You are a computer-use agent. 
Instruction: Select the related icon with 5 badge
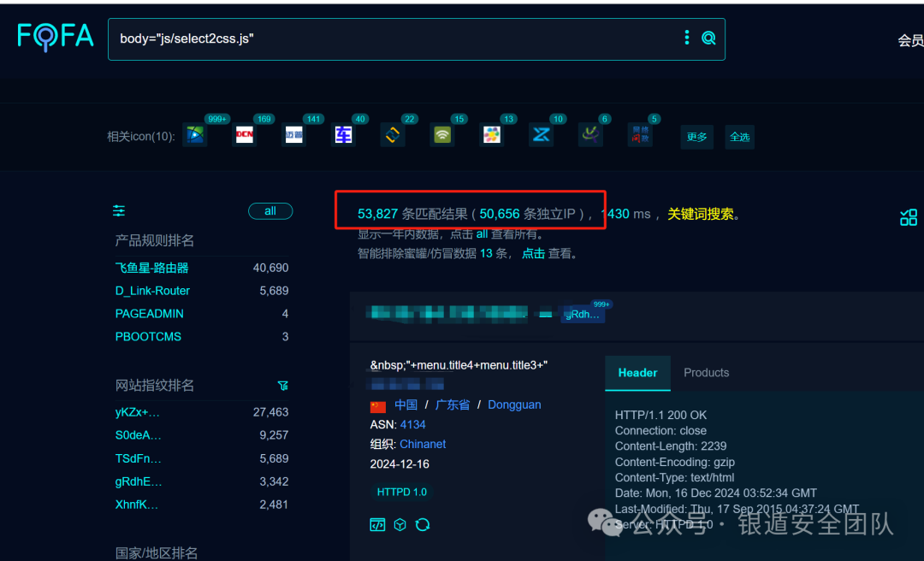click(639, 135)
